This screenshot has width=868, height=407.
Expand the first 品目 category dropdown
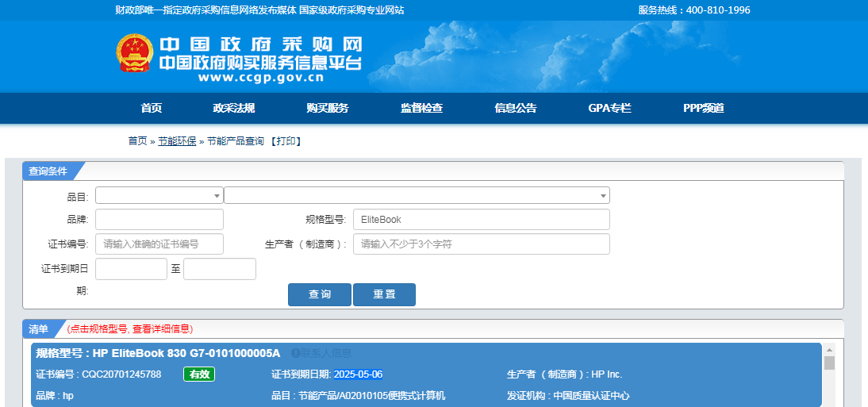coord(159,195)
